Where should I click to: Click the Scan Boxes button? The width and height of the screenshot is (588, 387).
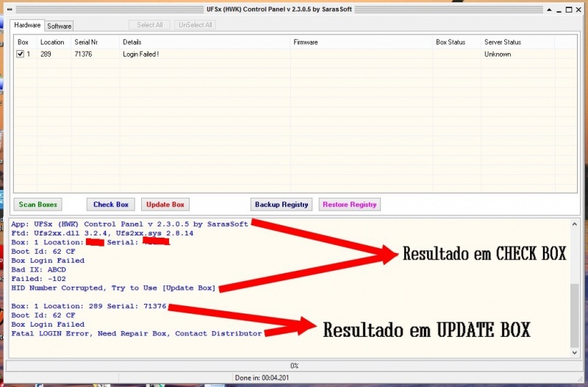coord(38,205)
